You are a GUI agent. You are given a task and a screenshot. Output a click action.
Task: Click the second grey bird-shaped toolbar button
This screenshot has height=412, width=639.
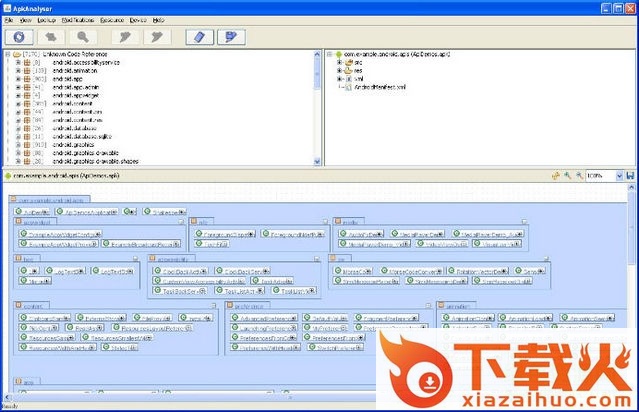(157, 37)
